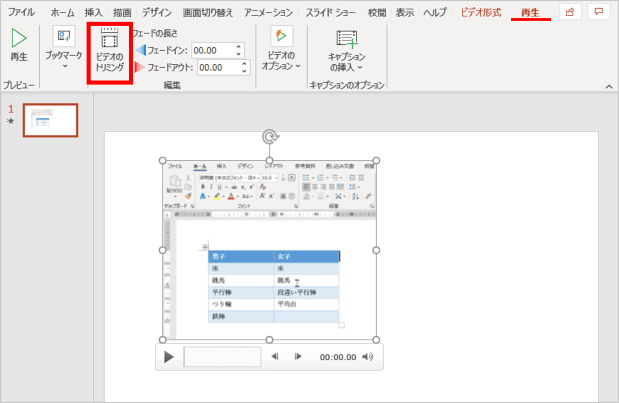Decrease the フェードアウト duration with down arrow
Image resolution: width=619 pixels, height=403 pixels.
[x=245, y=72]
